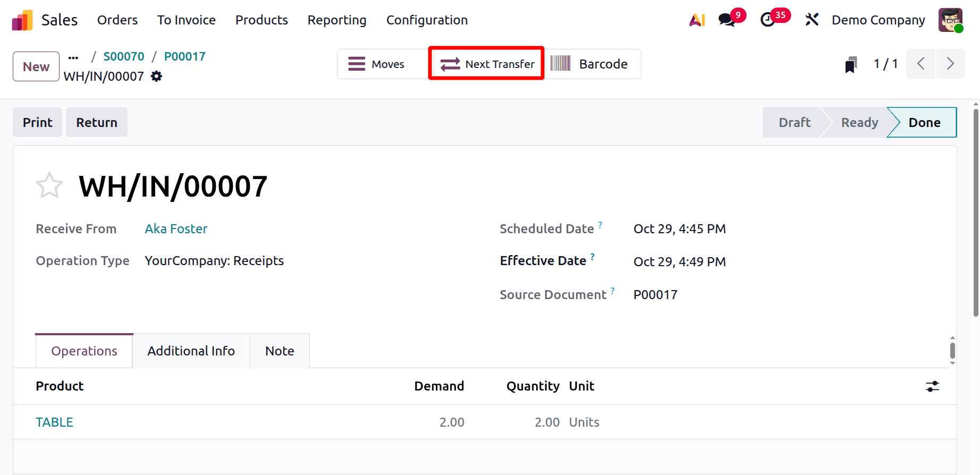Click the Print button
The height and width of the screenshot is (475, 980).
[x=37, y=122]
